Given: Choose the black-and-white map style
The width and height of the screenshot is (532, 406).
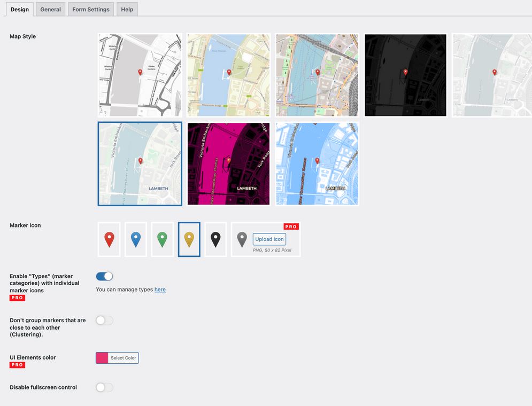Looking at the screenshot, I should click(x=140, y=75).
